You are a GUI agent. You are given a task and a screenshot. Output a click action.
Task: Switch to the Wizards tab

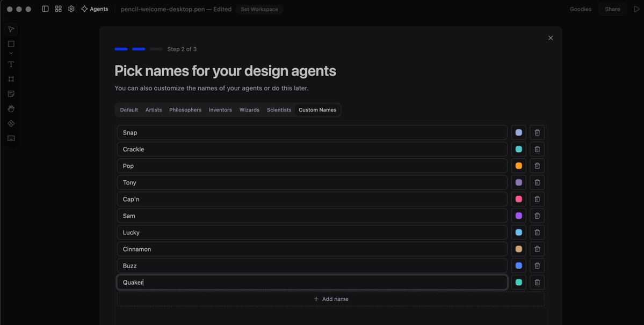249,110
